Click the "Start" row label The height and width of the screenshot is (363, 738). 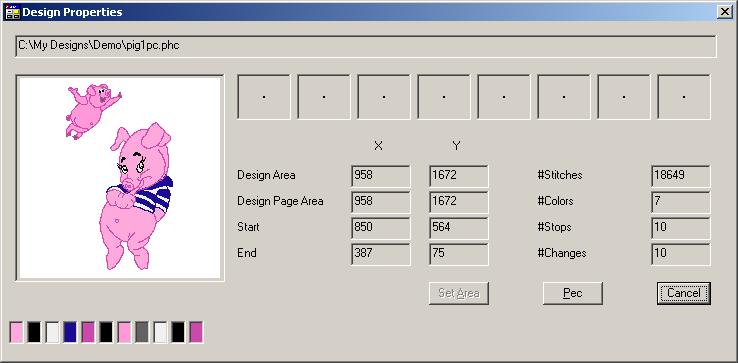point(248,227)
